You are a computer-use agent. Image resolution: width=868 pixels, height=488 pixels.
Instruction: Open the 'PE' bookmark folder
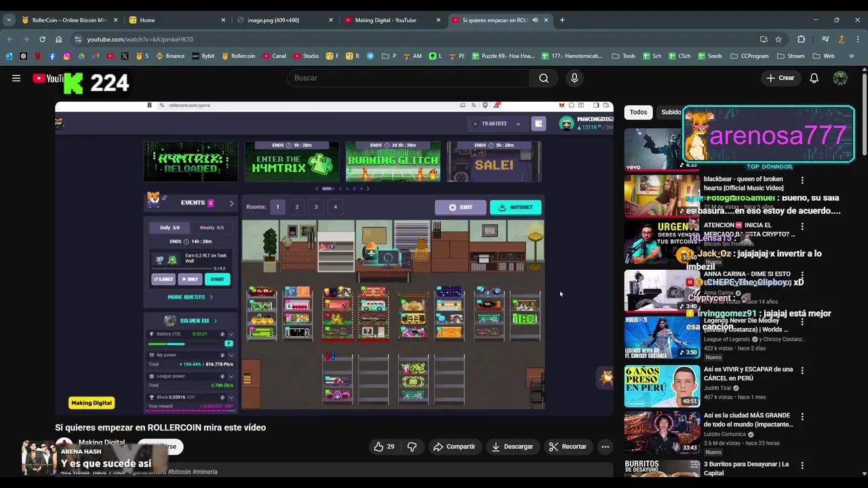[456, 56]
